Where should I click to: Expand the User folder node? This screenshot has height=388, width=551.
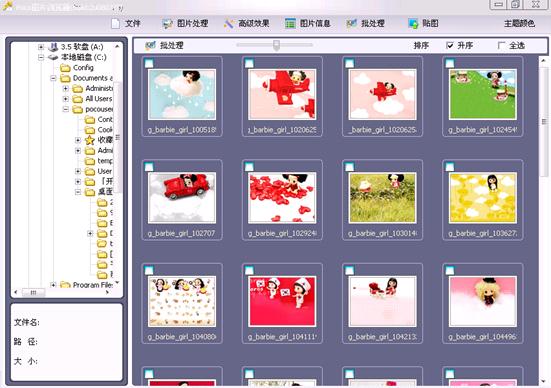78,172
